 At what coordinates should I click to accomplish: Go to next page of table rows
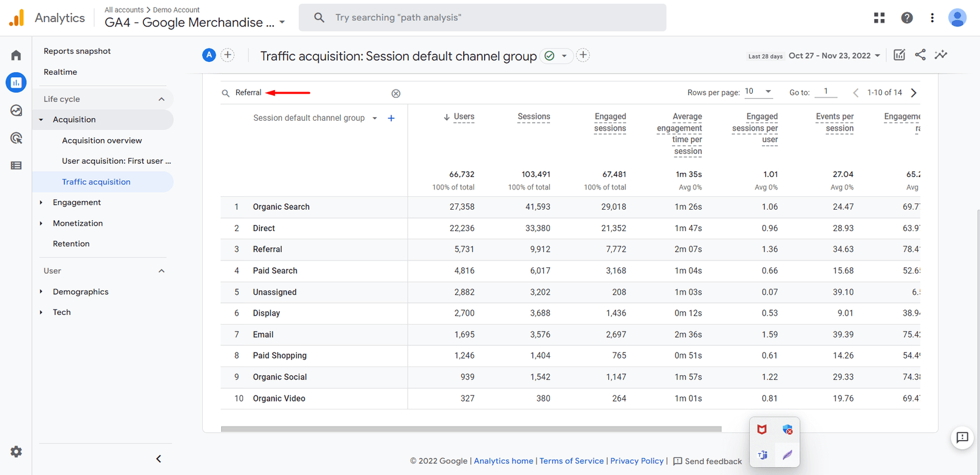[914, 93]
